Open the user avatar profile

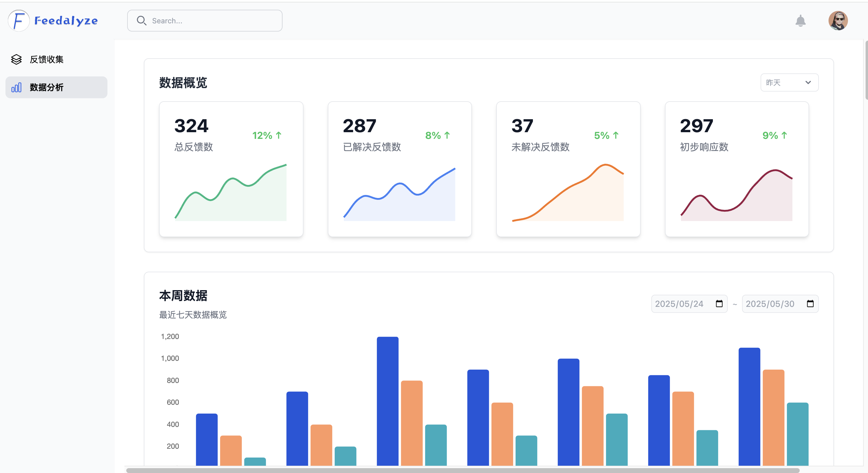838,21
